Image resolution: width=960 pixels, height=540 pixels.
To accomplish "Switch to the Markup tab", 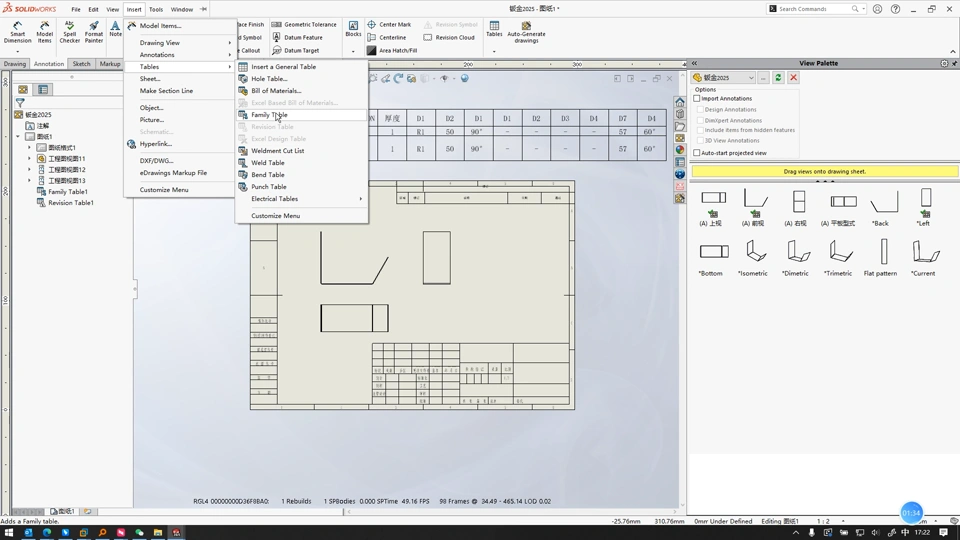I will coord(110,64).
